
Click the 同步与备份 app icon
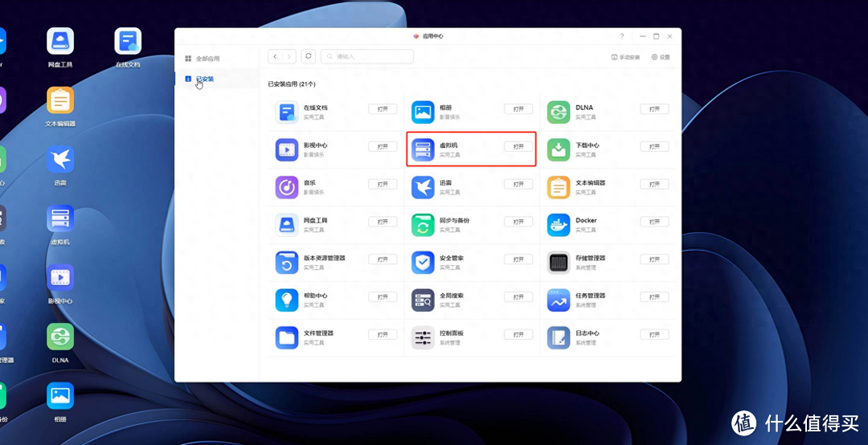click(423, 225)
